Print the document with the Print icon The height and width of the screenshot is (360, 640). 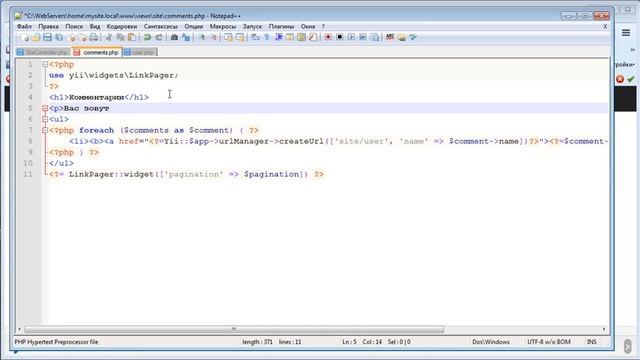[x=94, y=38]
